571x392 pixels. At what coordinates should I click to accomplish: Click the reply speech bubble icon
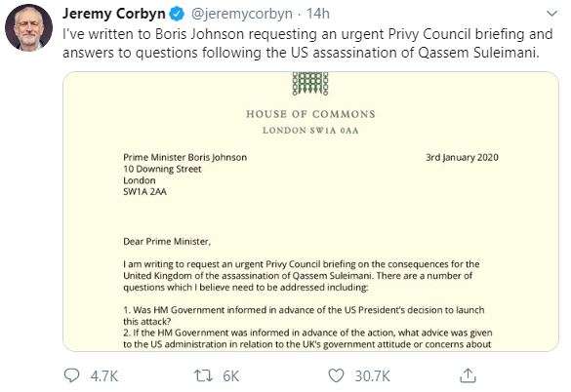[71, 375]
